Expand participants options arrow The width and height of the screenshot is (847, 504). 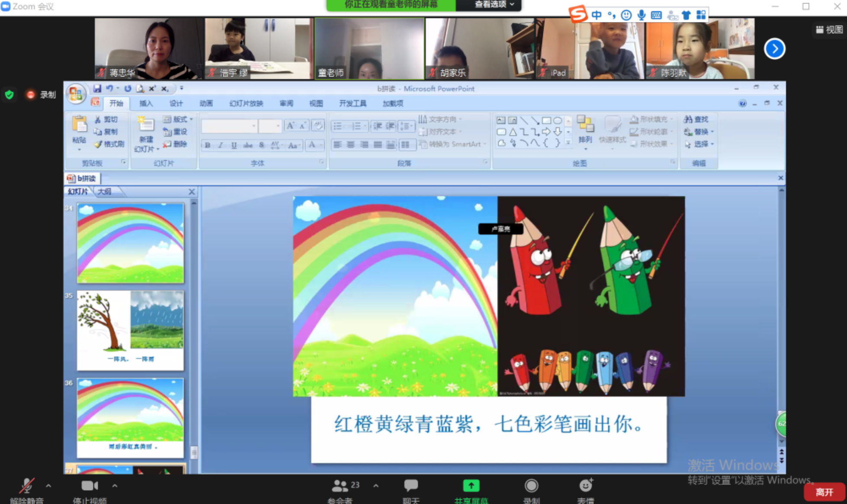point(376,485)
